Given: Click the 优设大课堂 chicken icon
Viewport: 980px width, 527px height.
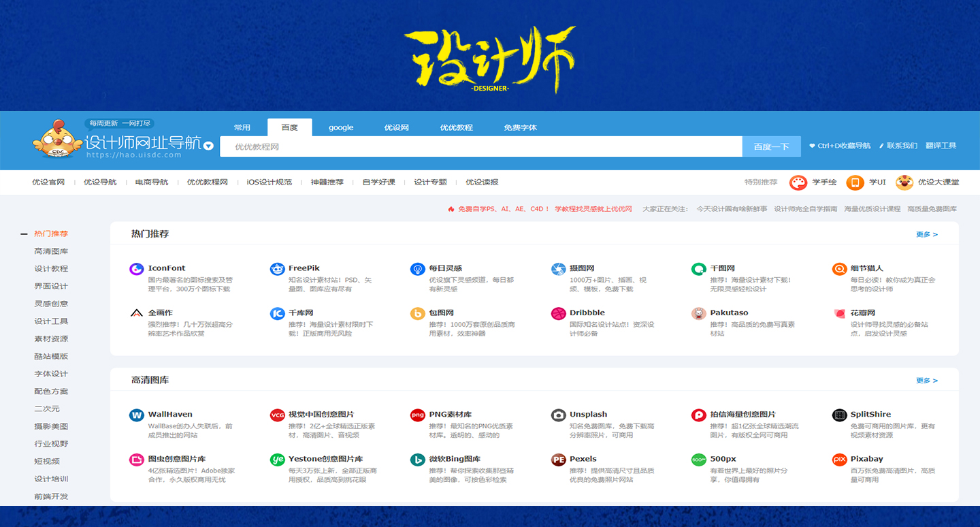Looking at the screenshot, I should click(904, 182).
